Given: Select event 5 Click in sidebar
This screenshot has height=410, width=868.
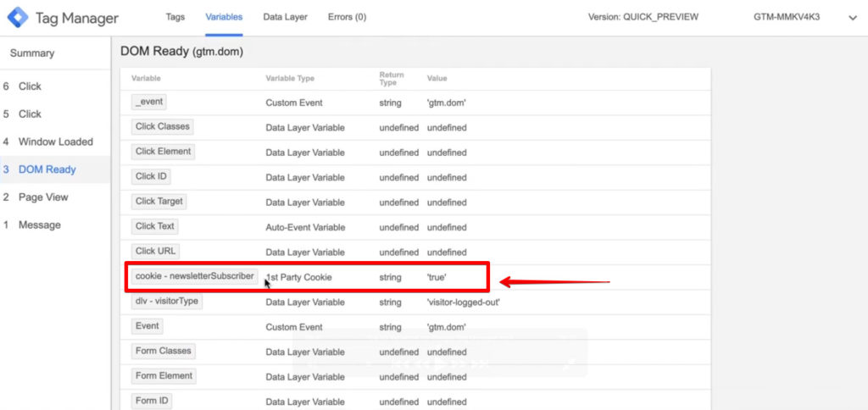Looking at the screenshot, I should pyautogui.click(x=55, y=114).
